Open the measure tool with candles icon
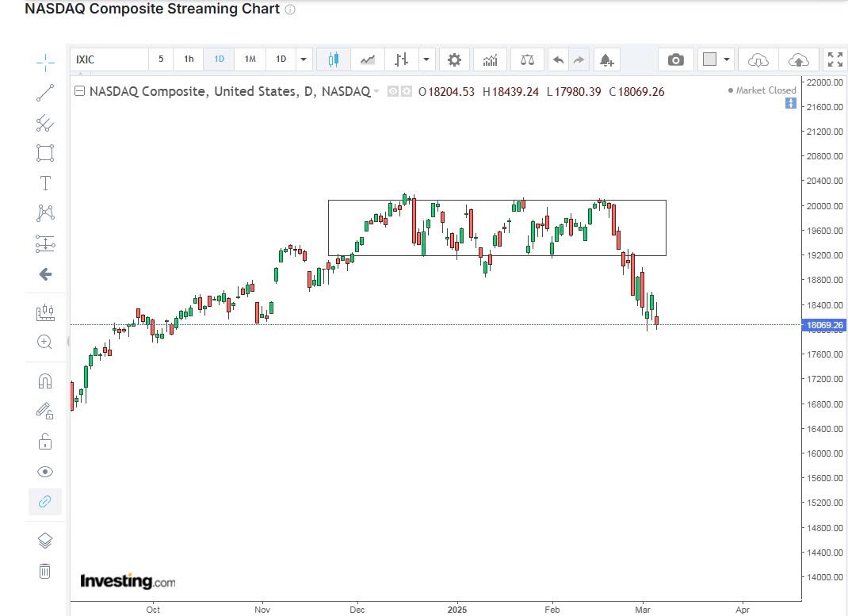 point(45,312)
